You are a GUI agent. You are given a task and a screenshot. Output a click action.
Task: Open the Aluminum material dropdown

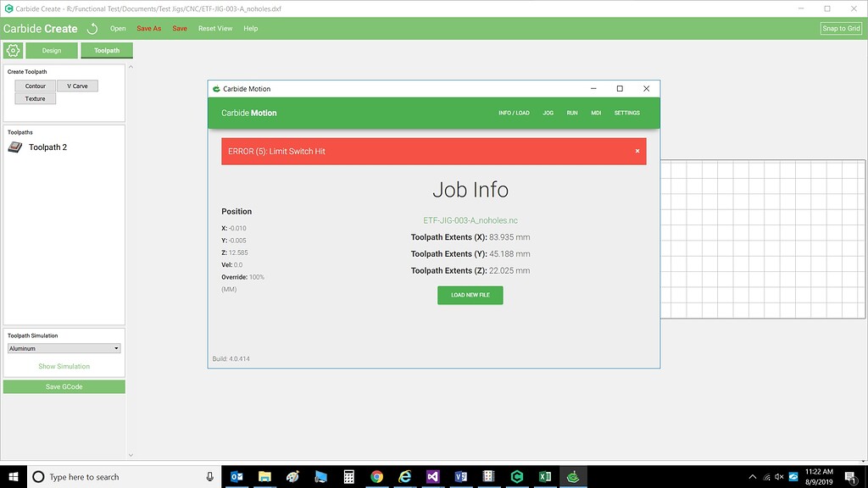64,348
